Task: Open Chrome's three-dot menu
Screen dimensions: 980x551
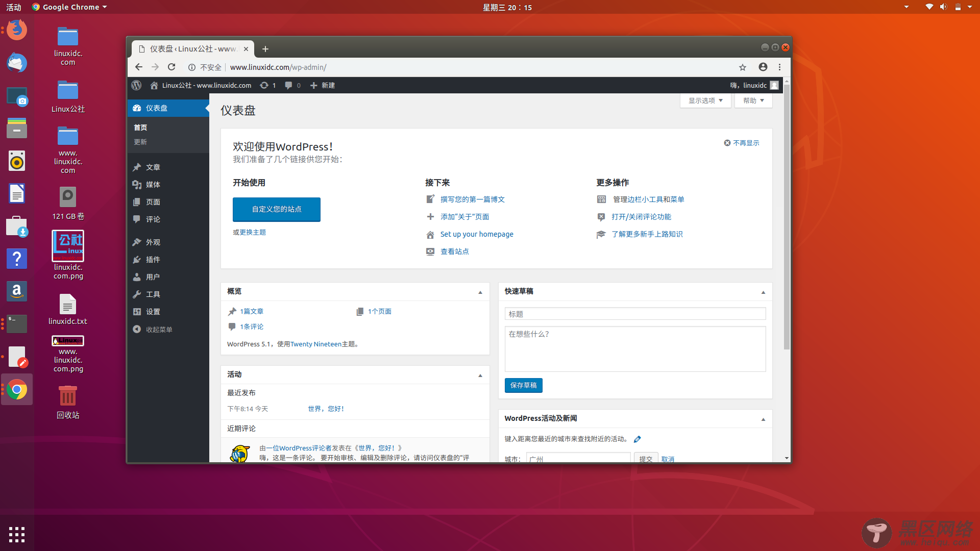Action: [x=779, y=67]
